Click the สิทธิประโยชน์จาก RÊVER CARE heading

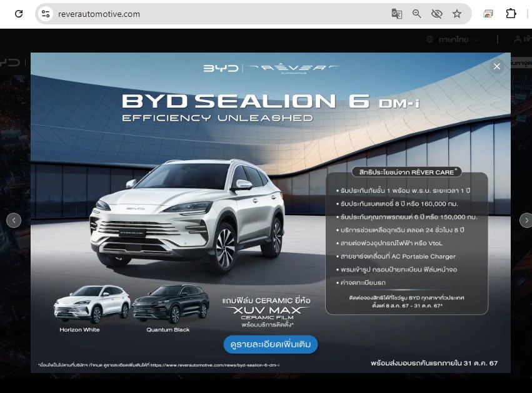(x=406, y=172)
